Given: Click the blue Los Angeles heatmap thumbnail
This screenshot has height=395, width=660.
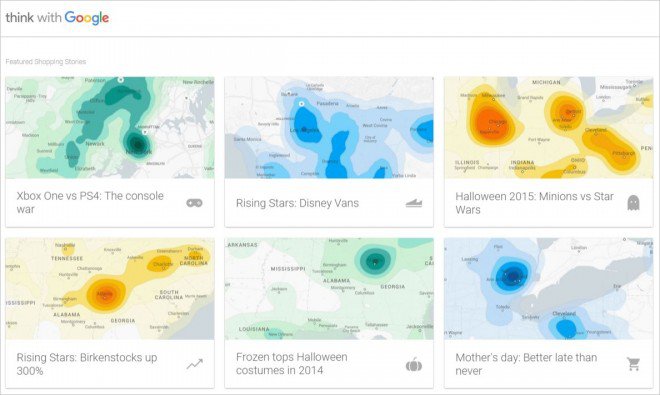Looking at the screenshot, I should (x=329, y=128).
